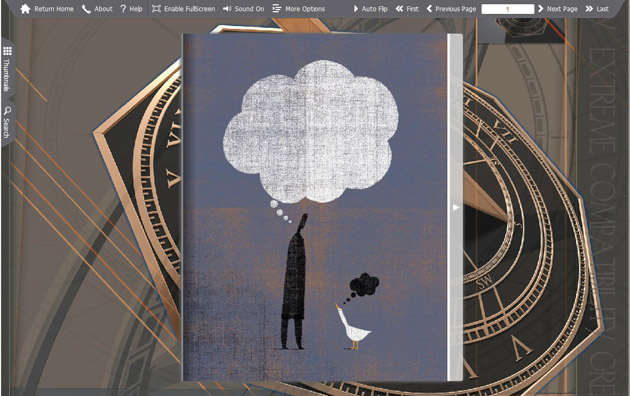630x396 pixels.
Task: Open the Search side tab
Action: point(7,122)
